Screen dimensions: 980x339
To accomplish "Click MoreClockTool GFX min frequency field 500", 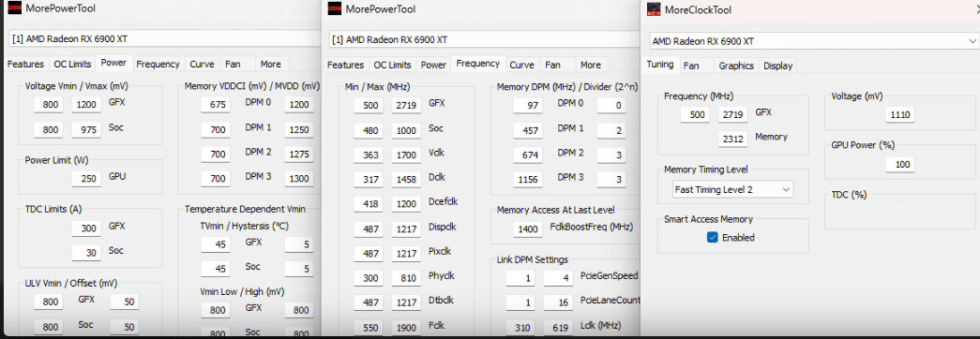I will [x=695, y=115].
